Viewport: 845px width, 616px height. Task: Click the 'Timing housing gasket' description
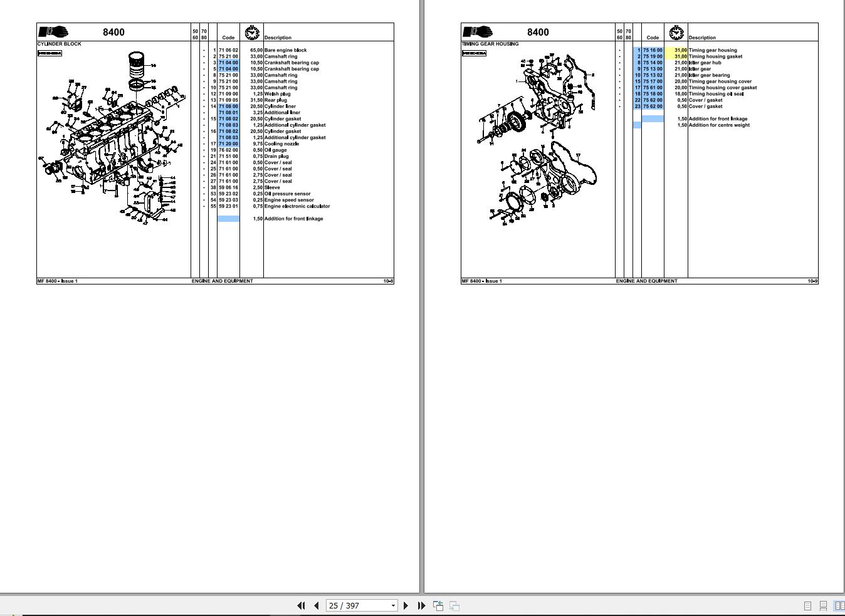coord(715,56)
